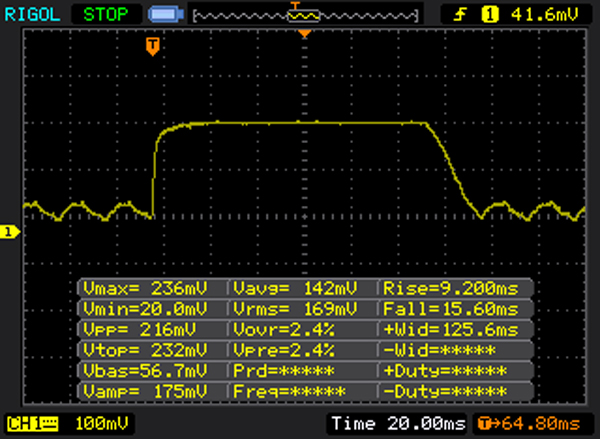600x439 pixels.
Task: Click the RIGOL logo text
Action: pos(32,15)
